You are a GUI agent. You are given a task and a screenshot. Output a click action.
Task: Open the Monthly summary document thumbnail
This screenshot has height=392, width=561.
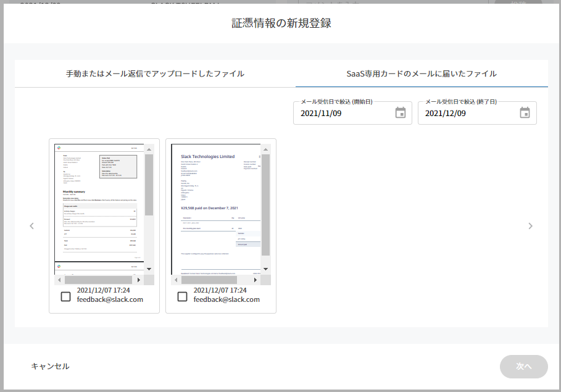click(x=99, y=209)
